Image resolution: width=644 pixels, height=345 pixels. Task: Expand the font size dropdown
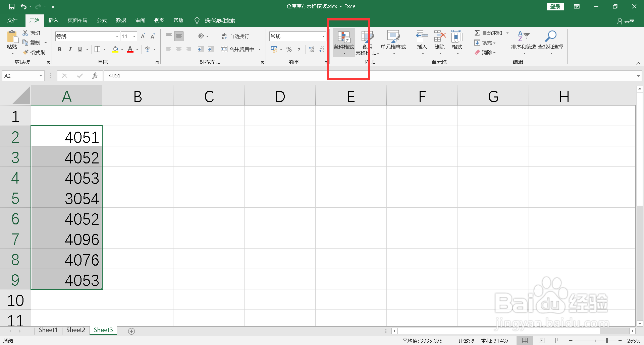pos(134,36)
